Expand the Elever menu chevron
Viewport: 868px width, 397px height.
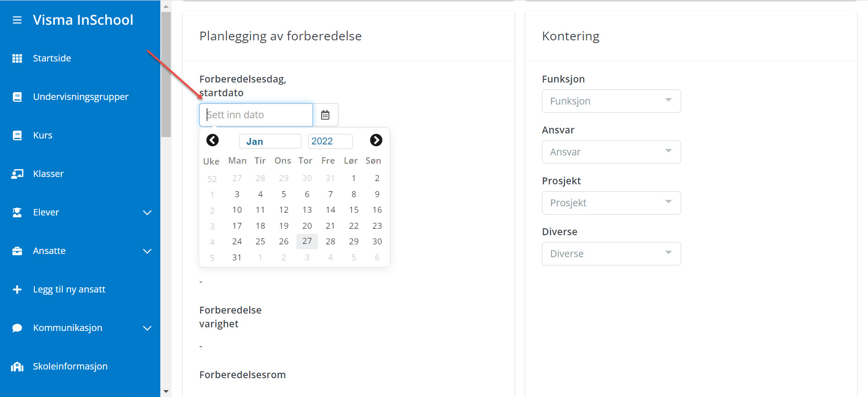(x=147, y=212)
